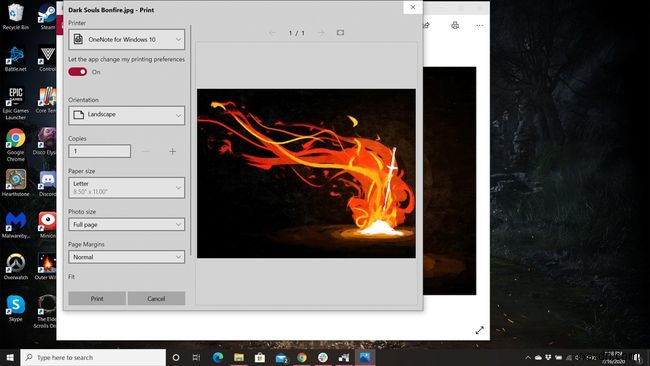Open the Paper size dropdown showing Letter
The image size is (650, 366).
coord(126,187)
